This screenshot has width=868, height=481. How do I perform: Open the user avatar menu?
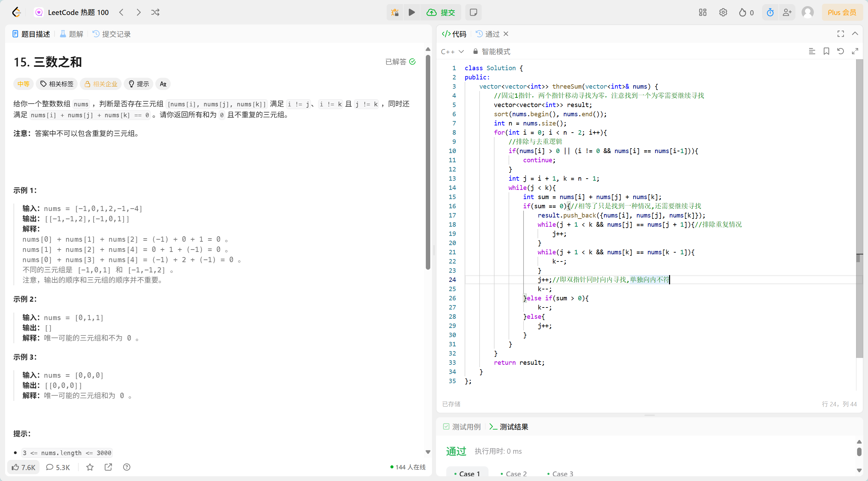(808, 13)
